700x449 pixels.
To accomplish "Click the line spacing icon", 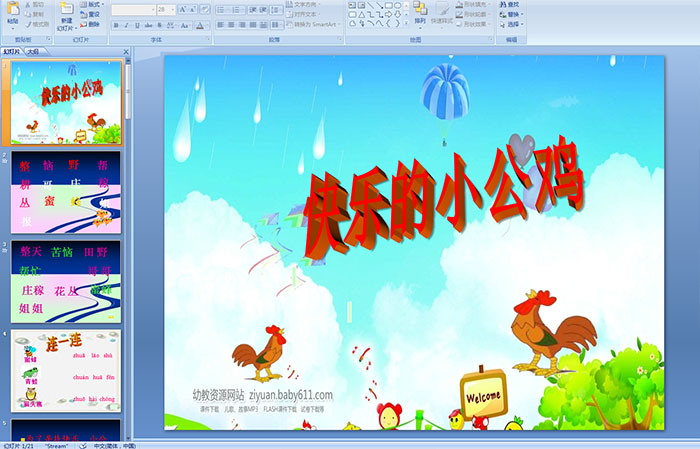I will [x=276, y=10].
